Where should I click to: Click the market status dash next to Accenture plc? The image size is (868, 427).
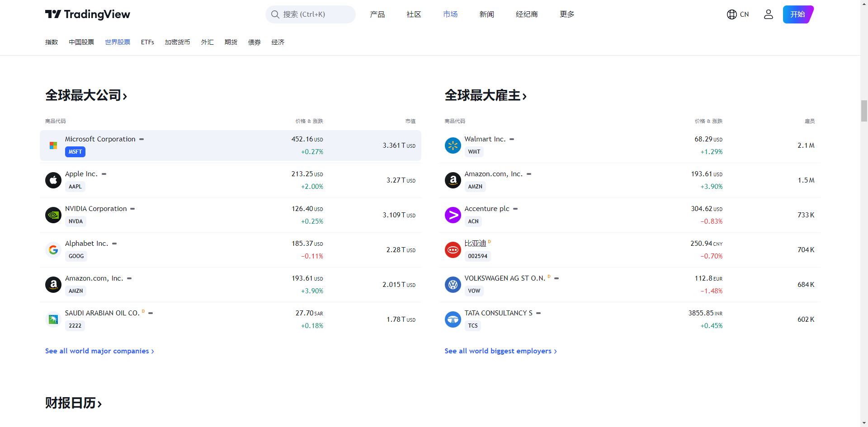pos(515,209)
